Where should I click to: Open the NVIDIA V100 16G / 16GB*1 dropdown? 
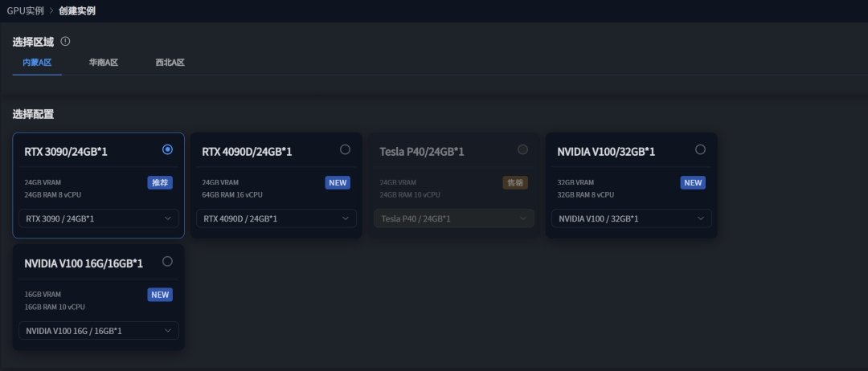[99, 331]
